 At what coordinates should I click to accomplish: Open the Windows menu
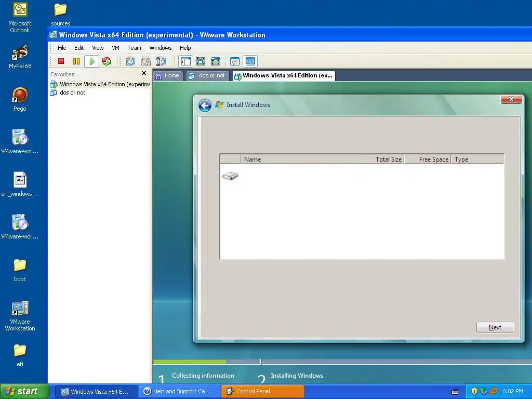pos(161,48)
